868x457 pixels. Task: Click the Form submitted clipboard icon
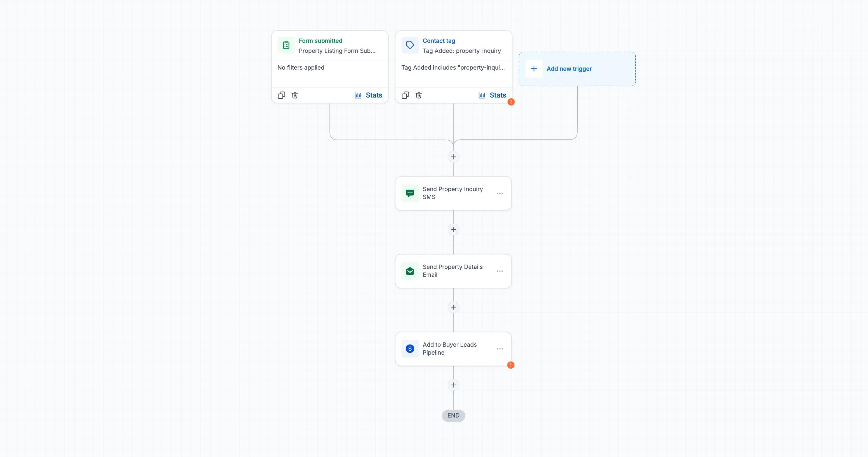coord(286,45)
